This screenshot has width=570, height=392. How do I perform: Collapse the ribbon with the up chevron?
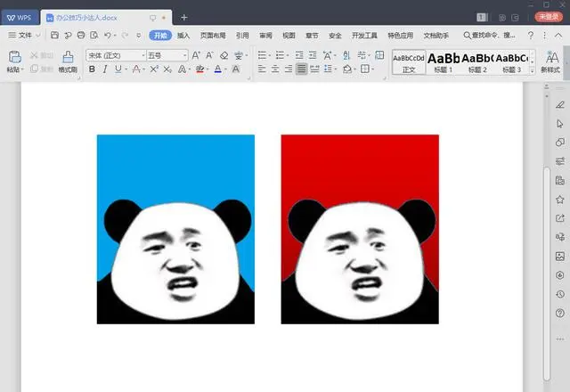(x=558, y=36)
